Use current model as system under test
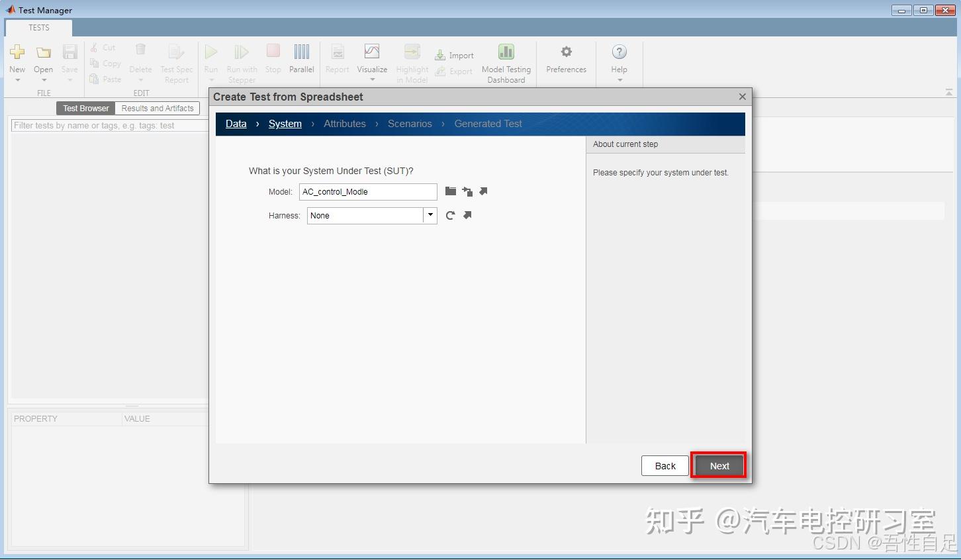The image size is (961, 560). pos(467,191)
